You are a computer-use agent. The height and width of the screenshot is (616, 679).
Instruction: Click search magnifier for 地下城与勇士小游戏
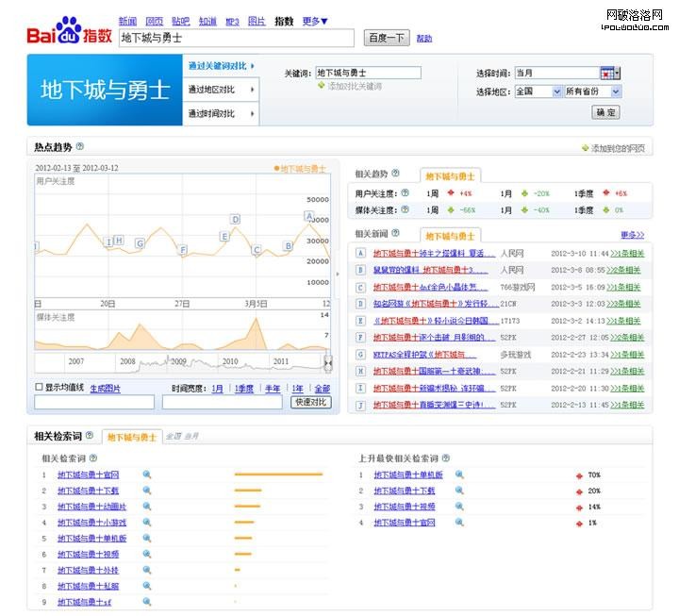[147, 522]
